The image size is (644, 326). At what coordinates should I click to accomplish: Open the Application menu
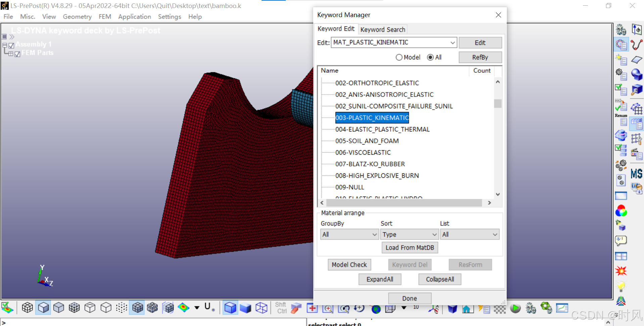[134, 16]
